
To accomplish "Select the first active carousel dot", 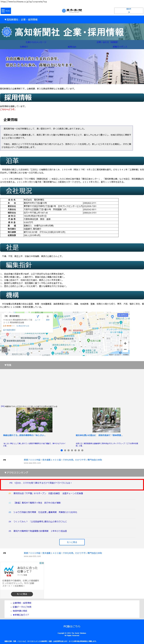I will click(x=62, y=450).
